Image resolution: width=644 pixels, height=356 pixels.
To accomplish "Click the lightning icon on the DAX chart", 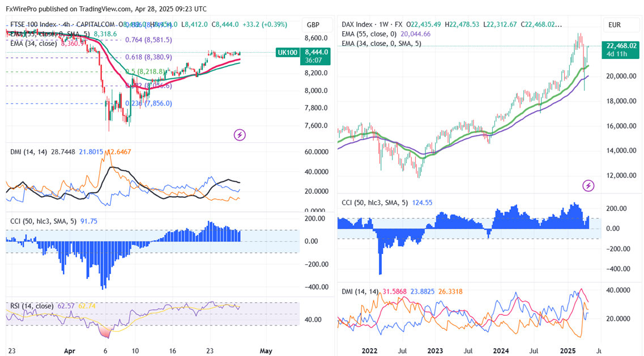I will click(x=588, y=185).
